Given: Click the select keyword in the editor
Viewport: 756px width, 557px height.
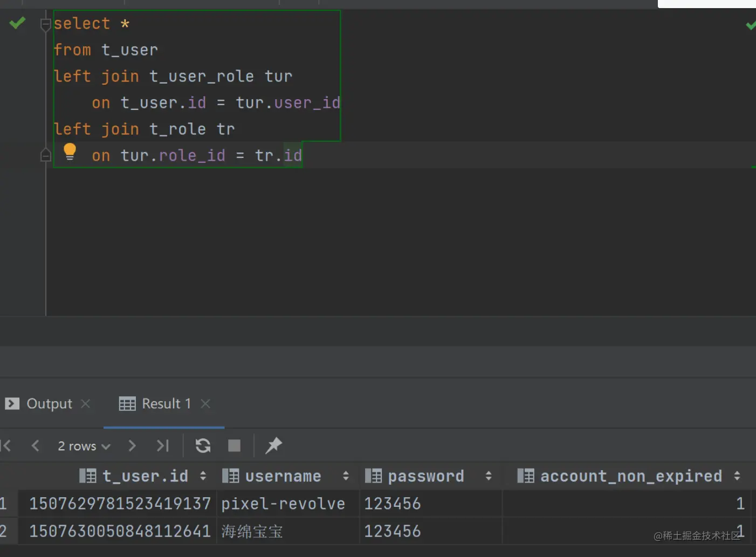Looking at the screenshot, I should coord(82,24).
